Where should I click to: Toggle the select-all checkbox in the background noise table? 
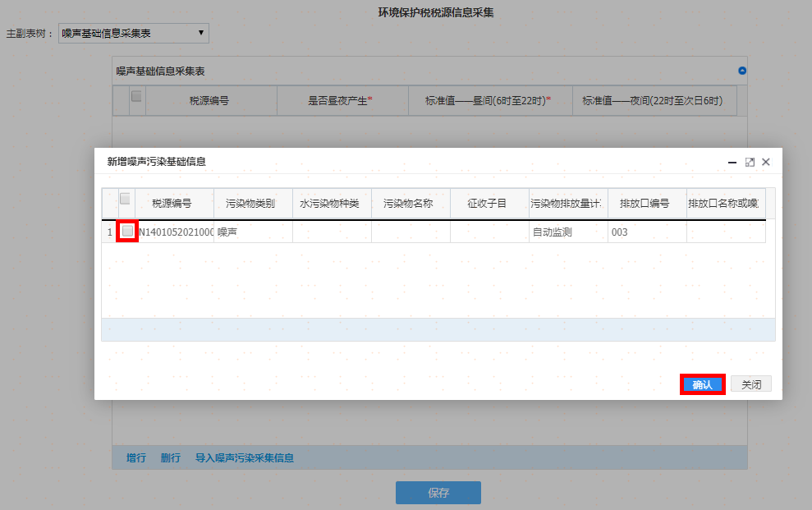click(136, 96)
